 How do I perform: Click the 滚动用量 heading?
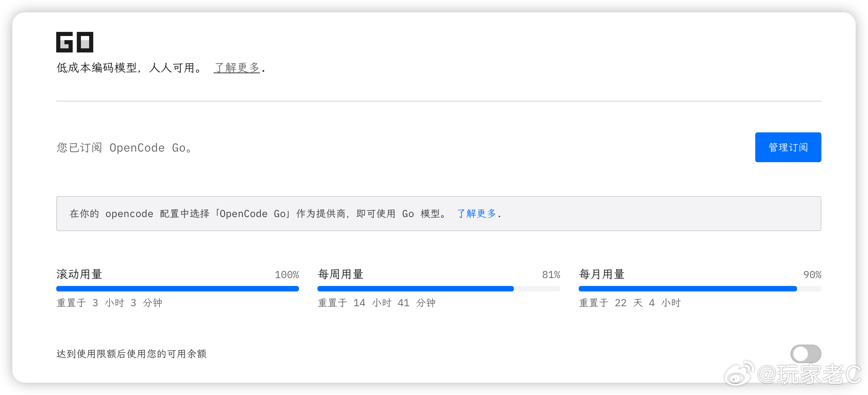coord(79,274)
